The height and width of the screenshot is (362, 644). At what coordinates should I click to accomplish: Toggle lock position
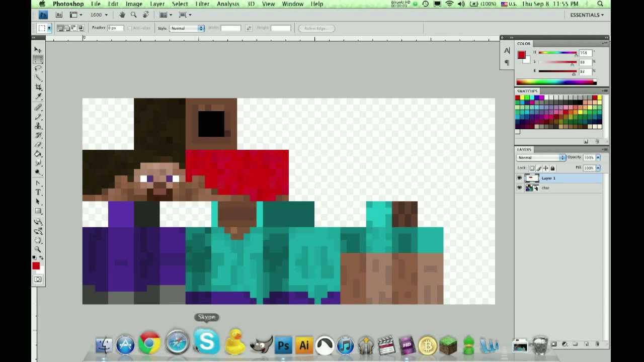tap(545, 168)
